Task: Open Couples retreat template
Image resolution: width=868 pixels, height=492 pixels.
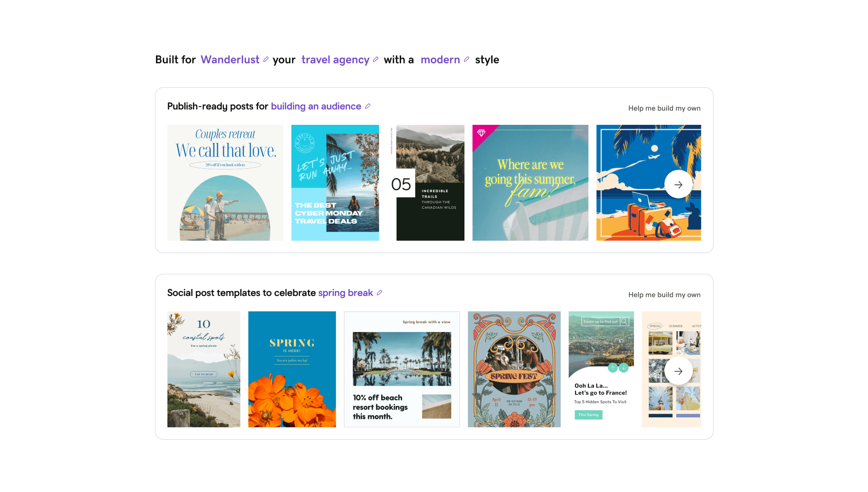Action: point(225,183)
